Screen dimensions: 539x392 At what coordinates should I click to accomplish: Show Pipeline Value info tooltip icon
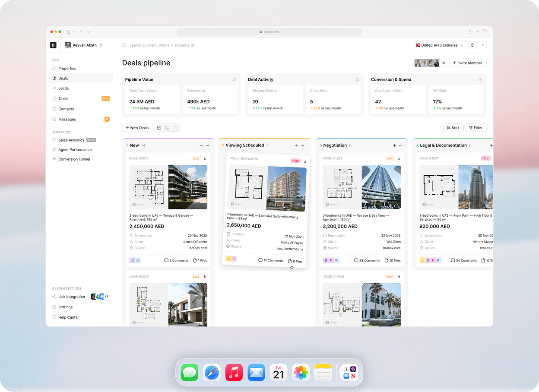coord(235,79)
